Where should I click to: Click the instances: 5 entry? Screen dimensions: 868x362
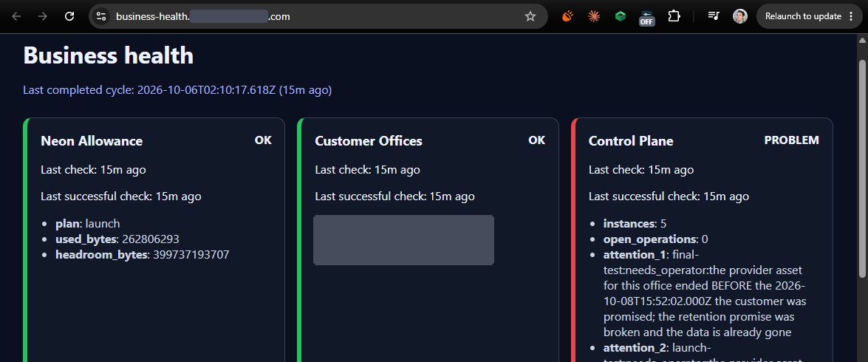pyautogui.click(x=635, y=224)
